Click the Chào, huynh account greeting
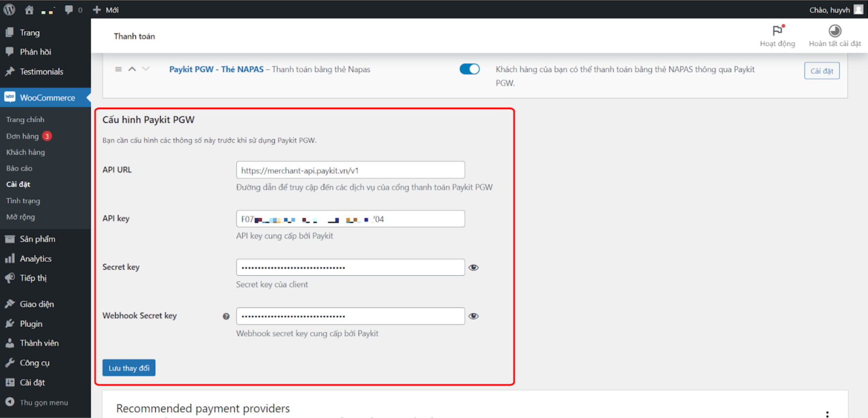Screen dimensions: 868x418 click(x=829, y=10)
